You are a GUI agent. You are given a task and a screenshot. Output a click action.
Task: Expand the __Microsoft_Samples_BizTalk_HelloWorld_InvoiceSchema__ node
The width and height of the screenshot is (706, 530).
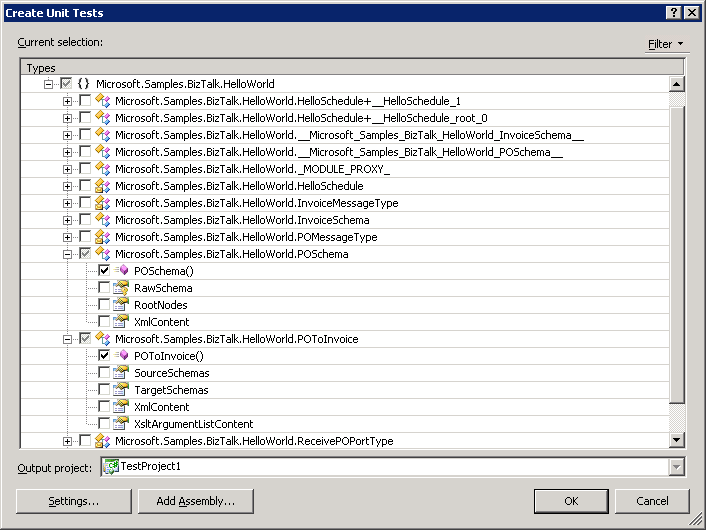point(67,136)
